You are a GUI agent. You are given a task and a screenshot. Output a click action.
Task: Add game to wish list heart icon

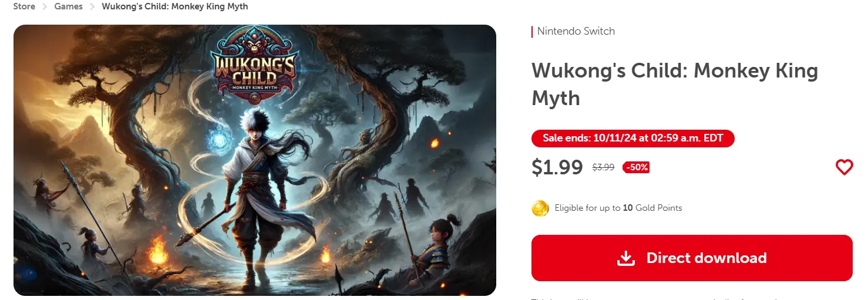click(x=844, y=167)
